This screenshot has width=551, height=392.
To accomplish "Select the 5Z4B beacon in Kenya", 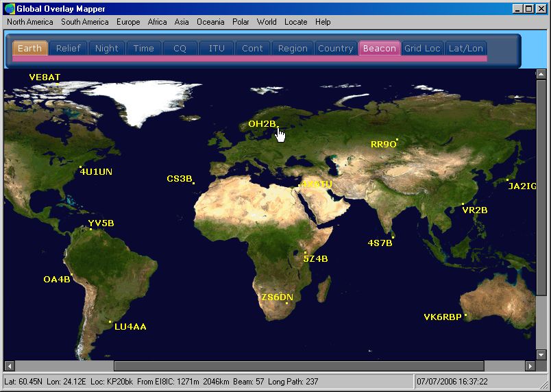I will (x=306, y=253).
